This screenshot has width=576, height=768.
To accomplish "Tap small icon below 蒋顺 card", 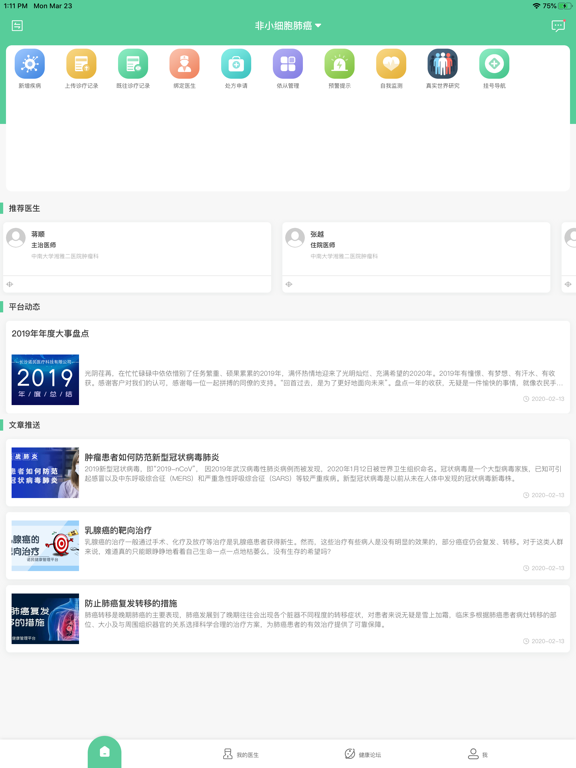I will (x=10, y=284).
